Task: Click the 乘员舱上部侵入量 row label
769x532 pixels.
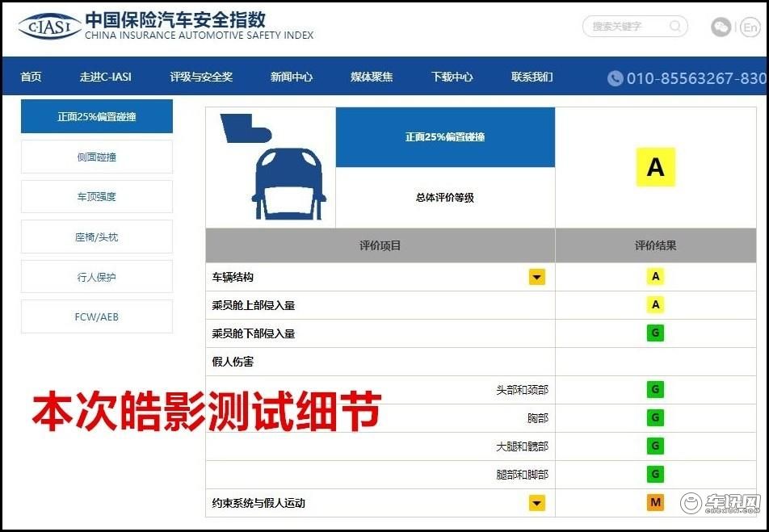Action: (253, 305)
